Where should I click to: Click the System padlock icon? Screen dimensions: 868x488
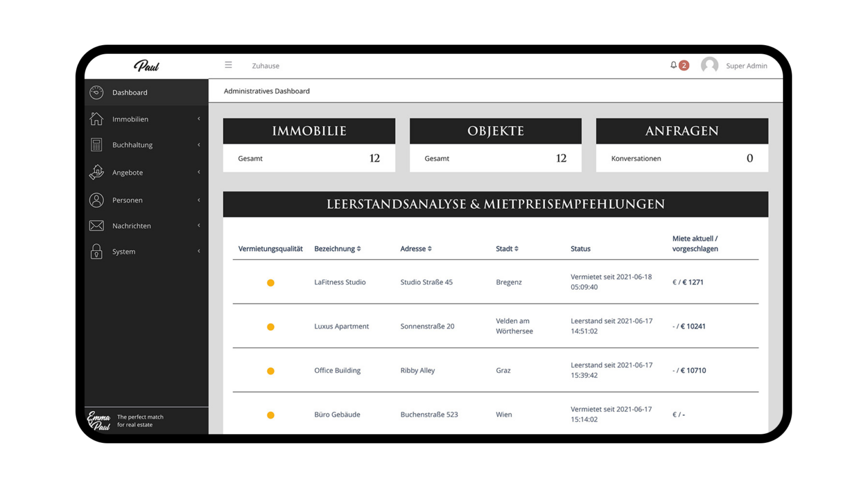click(x=97, y=251)
